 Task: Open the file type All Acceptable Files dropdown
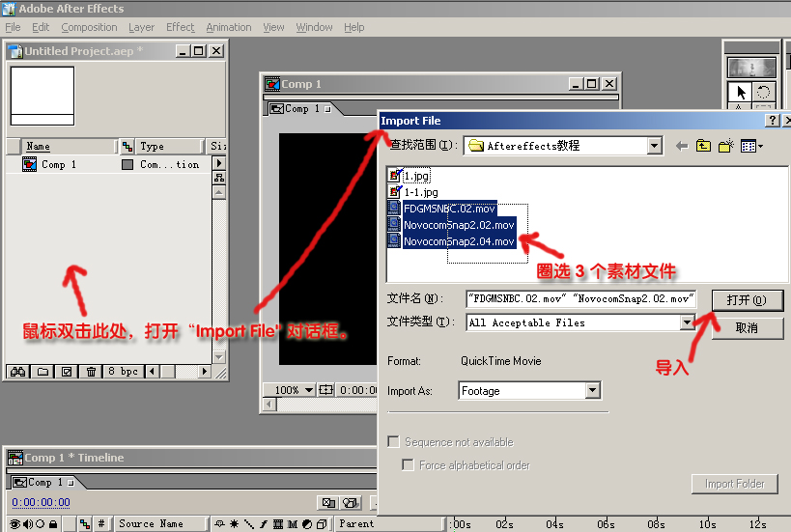point(687,322)
